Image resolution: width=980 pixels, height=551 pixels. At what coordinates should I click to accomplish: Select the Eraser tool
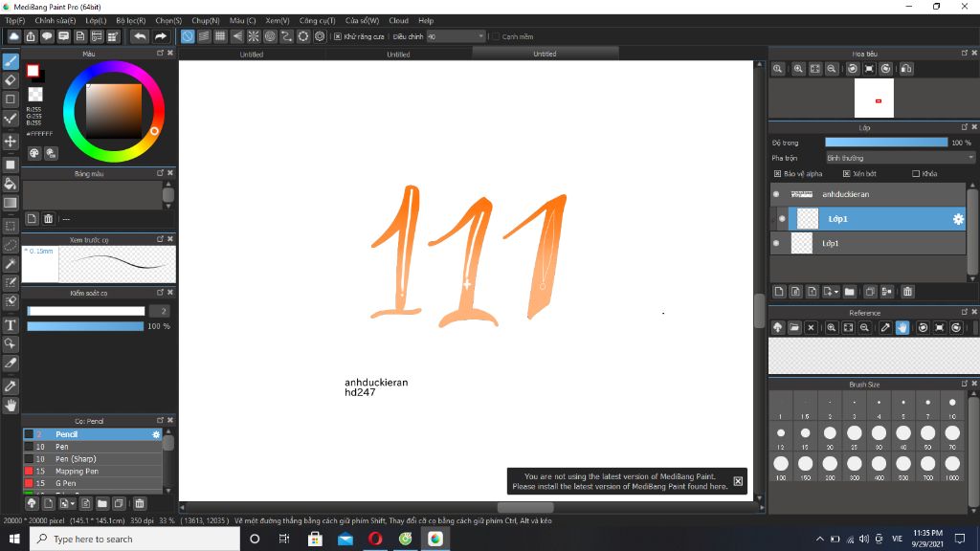pyautogui.click(x=11, y=80)
